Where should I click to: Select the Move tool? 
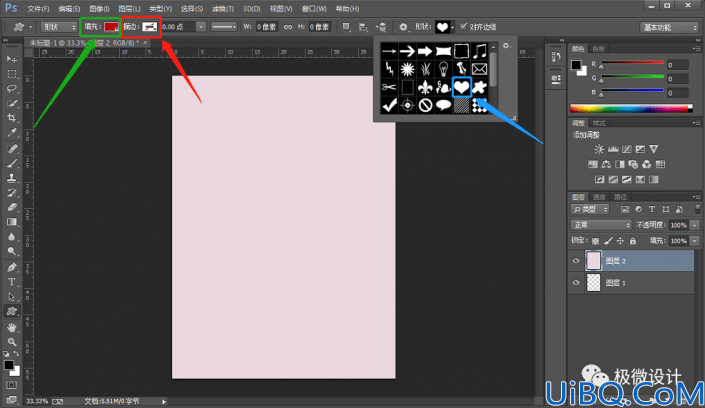point(12,59)
